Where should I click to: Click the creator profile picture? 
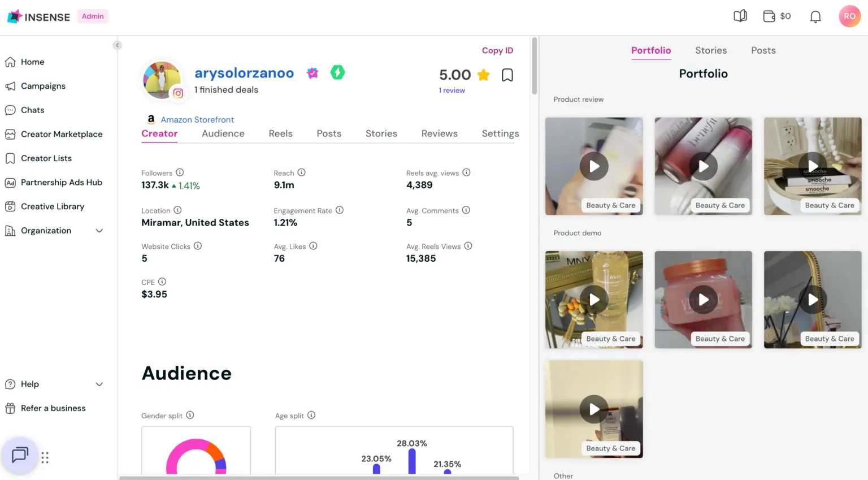pos(162,80)
